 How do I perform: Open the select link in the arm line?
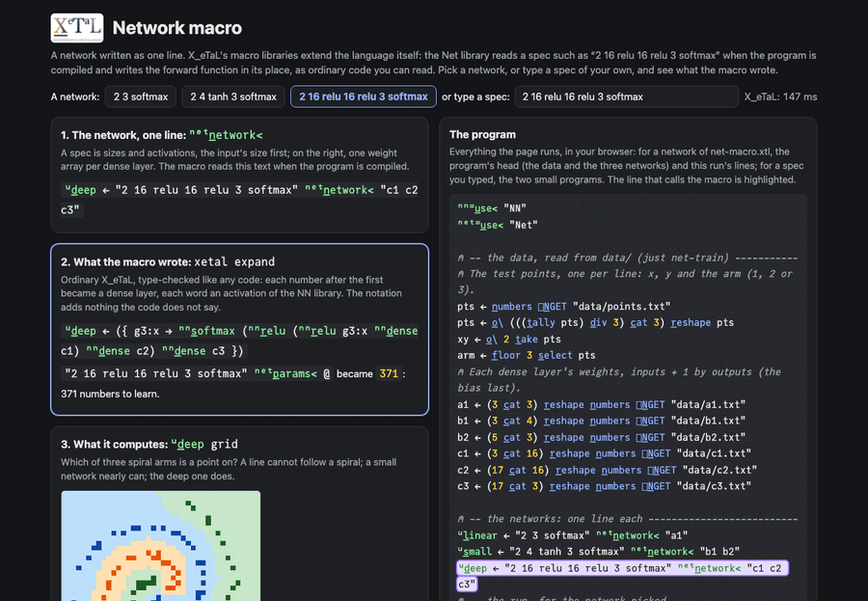coord(555,355)
